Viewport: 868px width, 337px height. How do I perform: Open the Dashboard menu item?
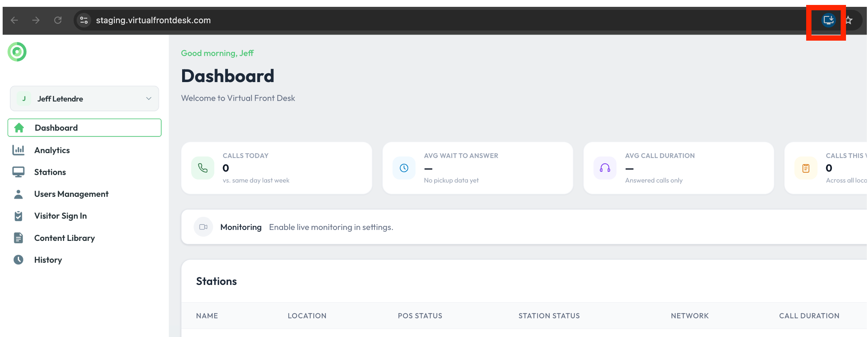pos(84,128)
